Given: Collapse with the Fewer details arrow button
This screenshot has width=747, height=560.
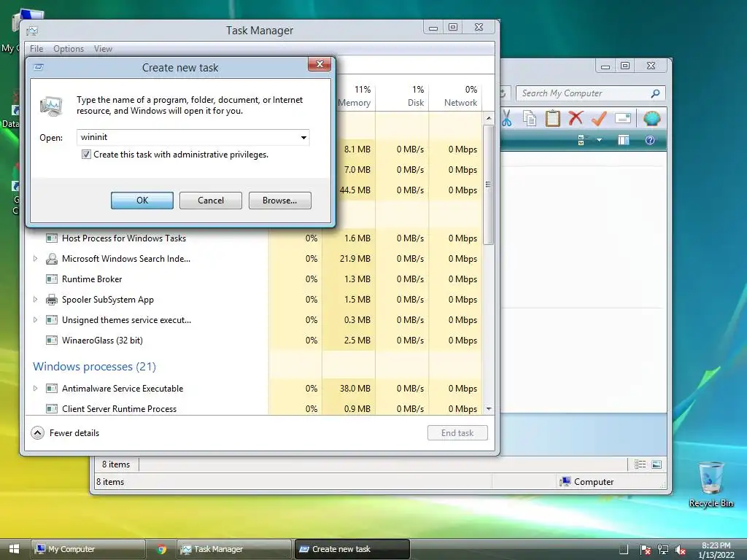Looking at the screenshot, I should click(38, 433).
